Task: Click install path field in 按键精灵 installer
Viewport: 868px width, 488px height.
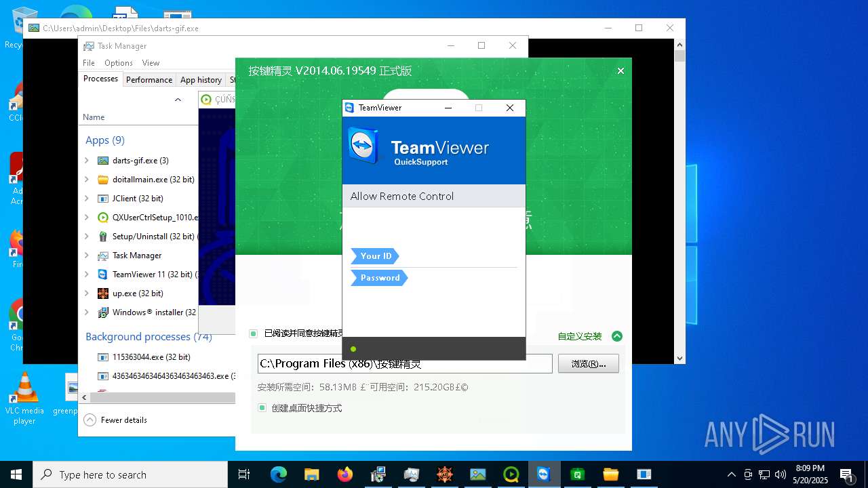Action: (405, 363)
